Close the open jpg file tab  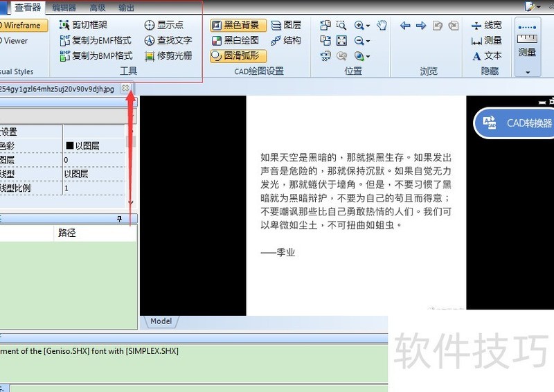click(x=125, y=88)
